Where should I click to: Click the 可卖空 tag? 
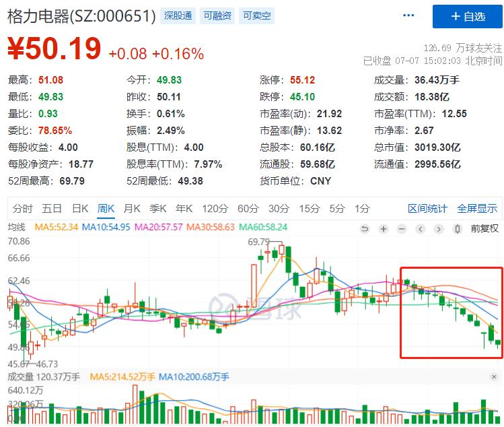[256, 15]
